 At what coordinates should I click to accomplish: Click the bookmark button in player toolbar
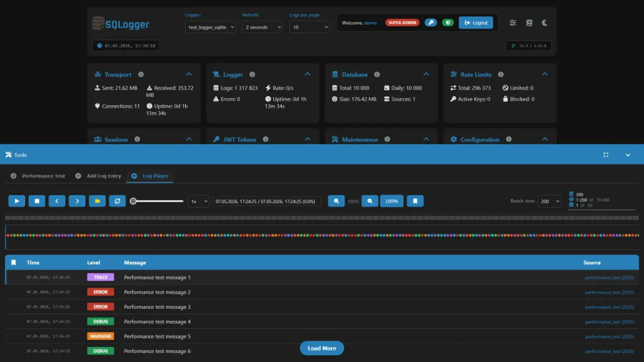coord(415,201)
